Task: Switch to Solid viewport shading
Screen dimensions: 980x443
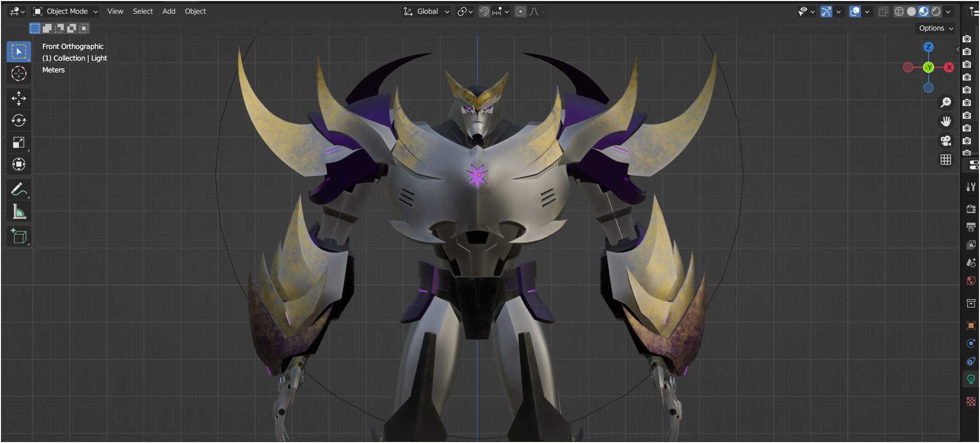Action: (x=912, y=11)
